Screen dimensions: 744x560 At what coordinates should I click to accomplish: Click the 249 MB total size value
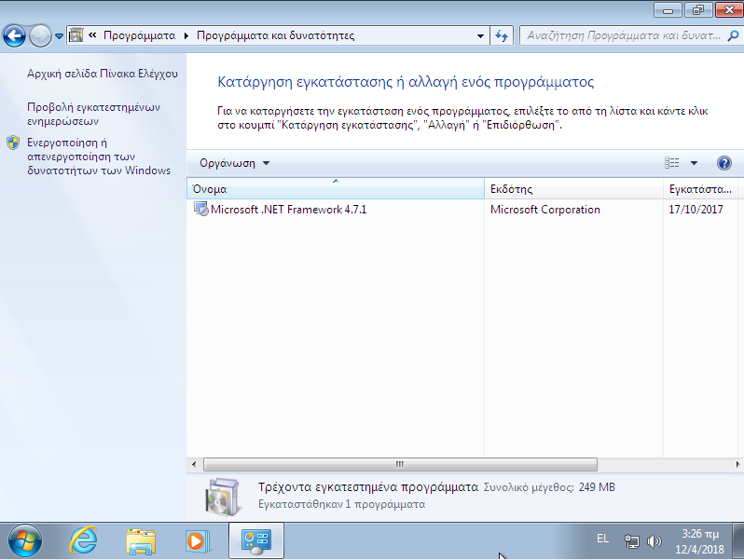coord(597,487)
